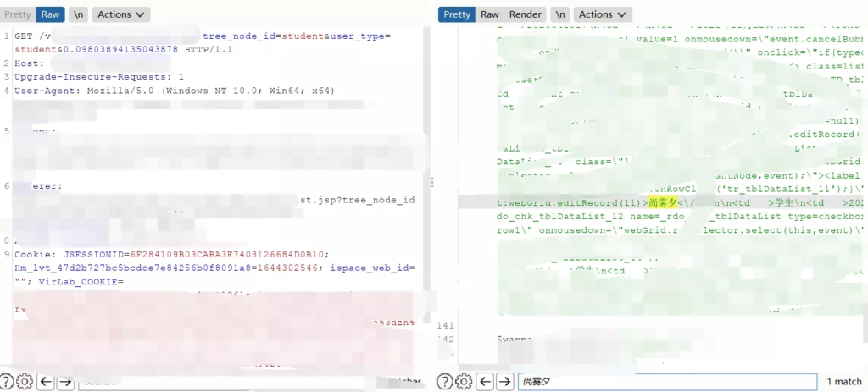Open help icon in response panel
The width and height of the screenshot is (868, 392).
coord(444,382)
